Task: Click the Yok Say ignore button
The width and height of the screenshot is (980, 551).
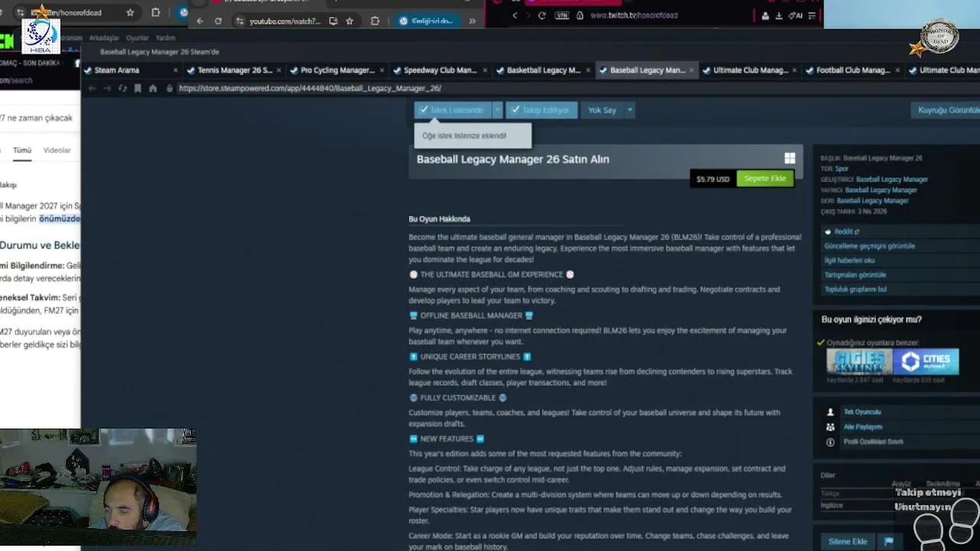Action: pyautogui.click(x=602, y=110)
